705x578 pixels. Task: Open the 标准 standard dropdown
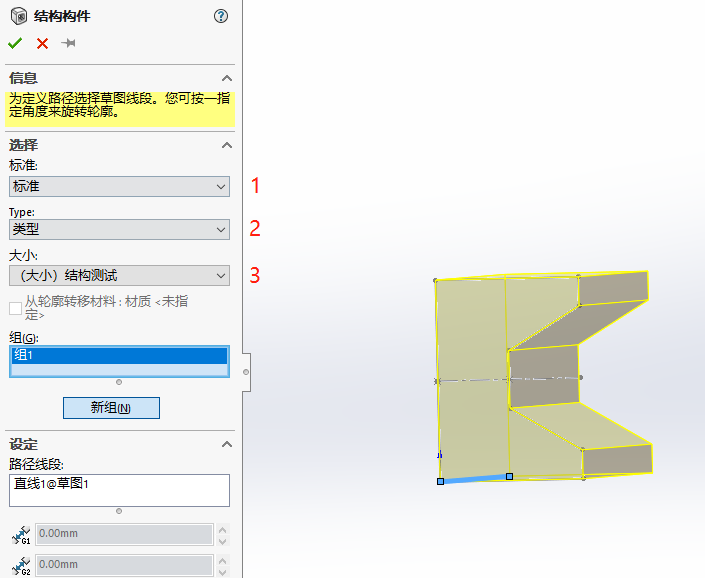tap(119, 186)
